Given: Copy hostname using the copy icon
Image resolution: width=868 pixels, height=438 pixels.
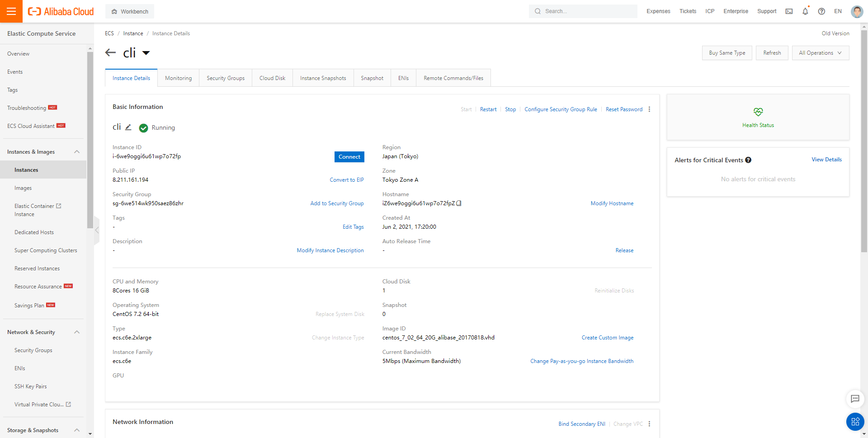Looking at the screenshot, I should coord(459,203).
